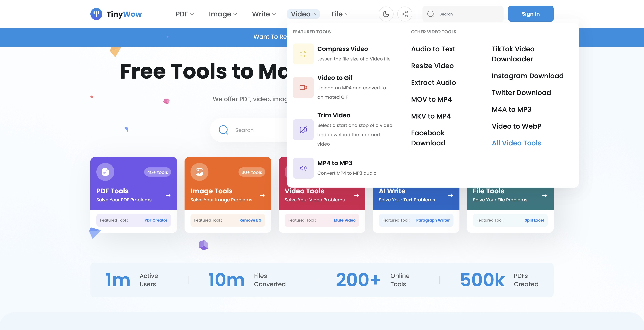Image resolution: width=644 pixels, height=330 pixels.
Task: Open the PDF Tools card title
Action: [112, 191]
